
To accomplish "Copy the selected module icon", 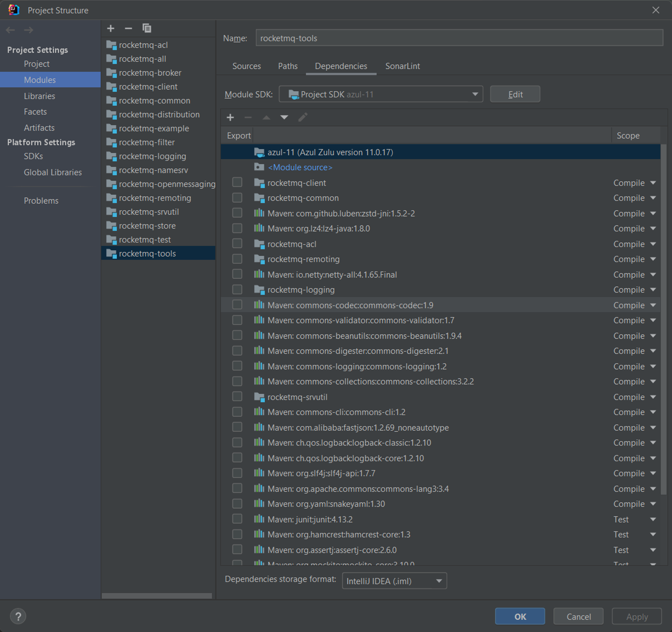I will point(147,28).
